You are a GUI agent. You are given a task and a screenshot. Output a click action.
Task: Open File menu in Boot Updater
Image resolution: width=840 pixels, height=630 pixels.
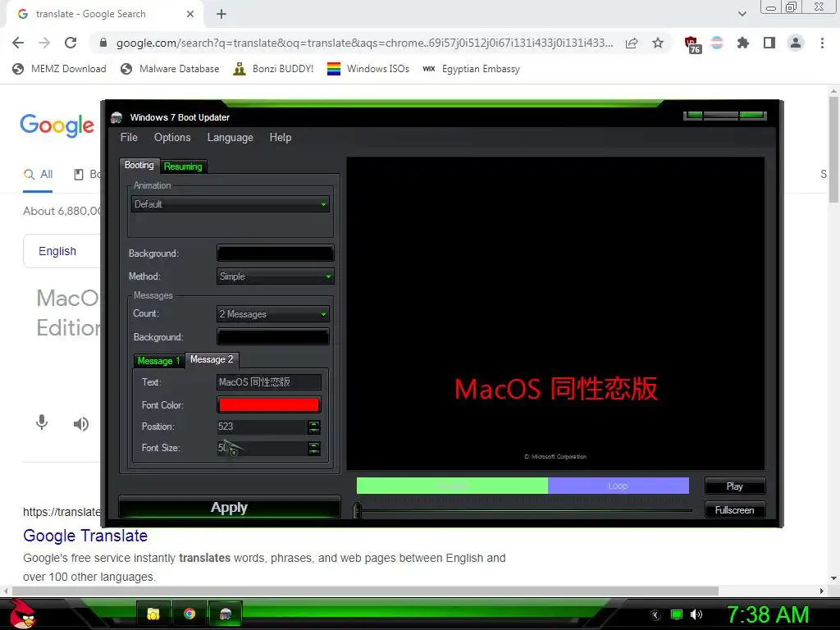coord(129,138)
